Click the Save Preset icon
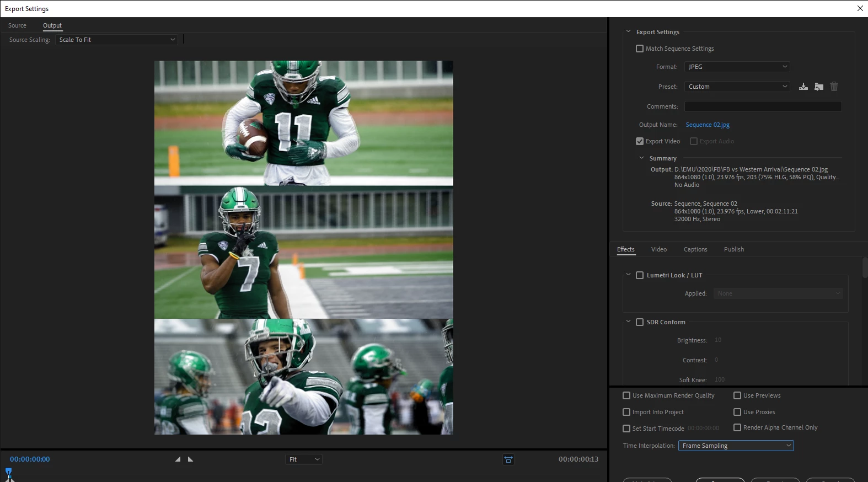868x482 pixels. 803,87
